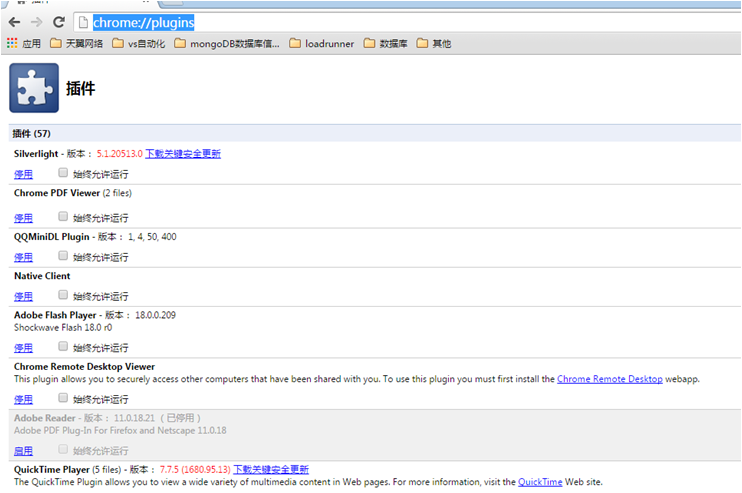Open the 其他 bookmark folder

tap(433, 44)
